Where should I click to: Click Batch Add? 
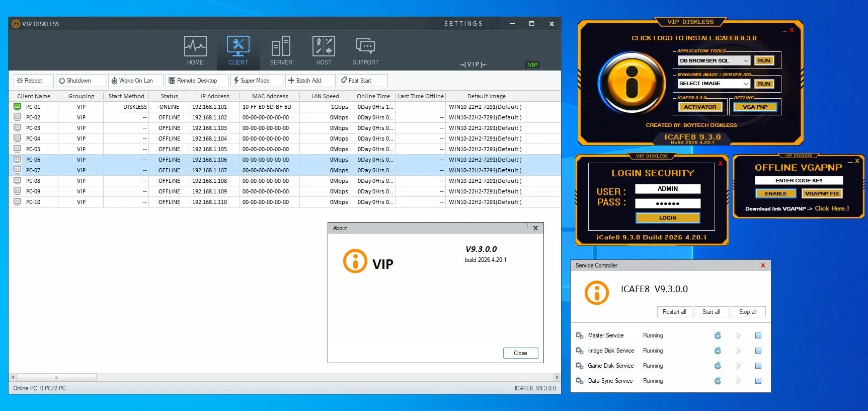click(310, 81)
